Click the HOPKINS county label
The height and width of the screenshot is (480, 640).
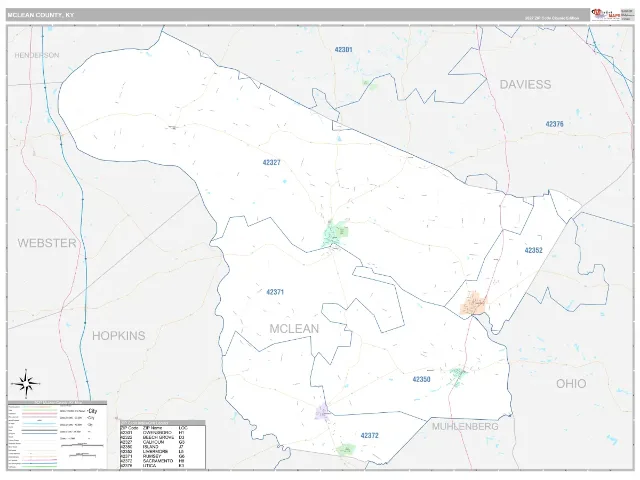pyautogui.click(x=118, y=336)
